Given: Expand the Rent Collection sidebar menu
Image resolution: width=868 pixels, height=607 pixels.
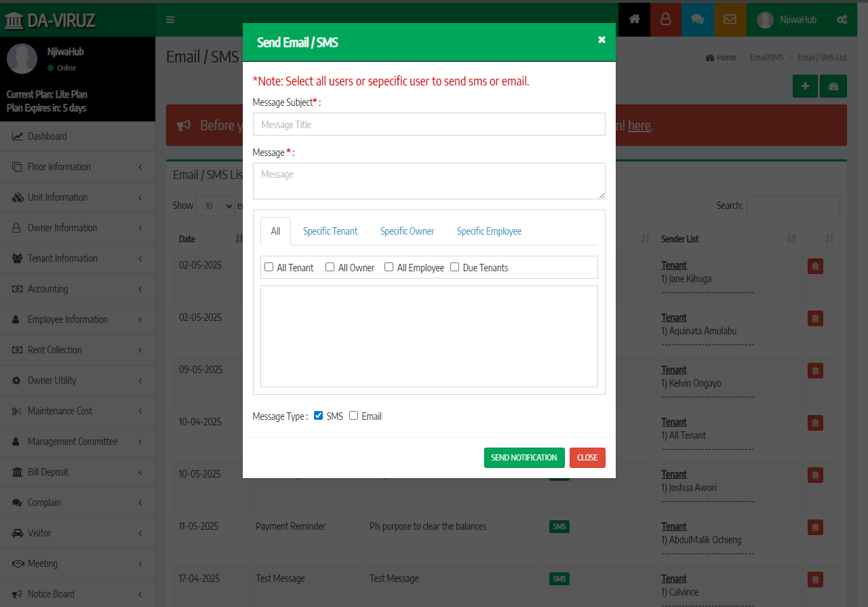Looking at the screenshot, I should tap(77, 350).
